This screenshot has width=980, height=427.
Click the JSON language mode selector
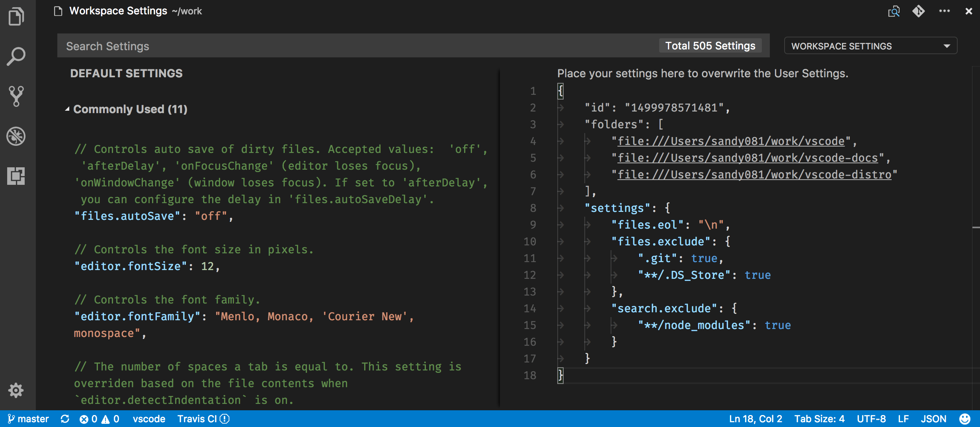pyautogui.click(x=933, y=419)
